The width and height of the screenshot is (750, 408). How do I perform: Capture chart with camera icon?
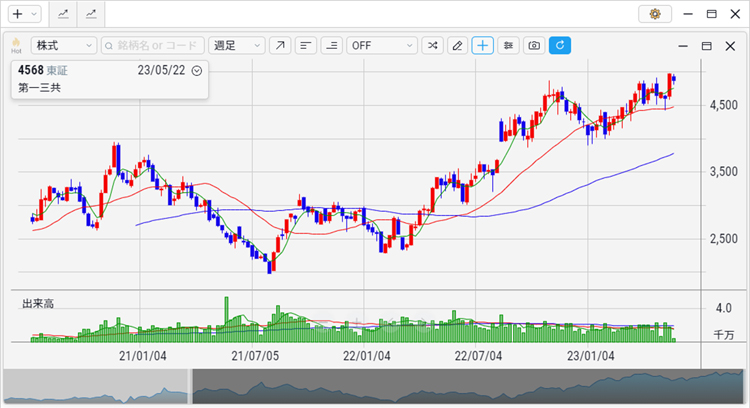click(x=535, y=46)
